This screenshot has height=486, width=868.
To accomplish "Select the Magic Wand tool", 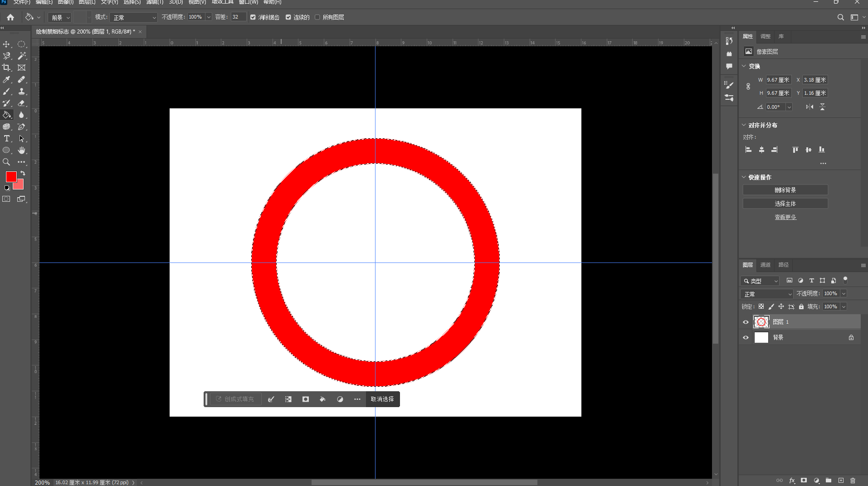I will point(21,56).
